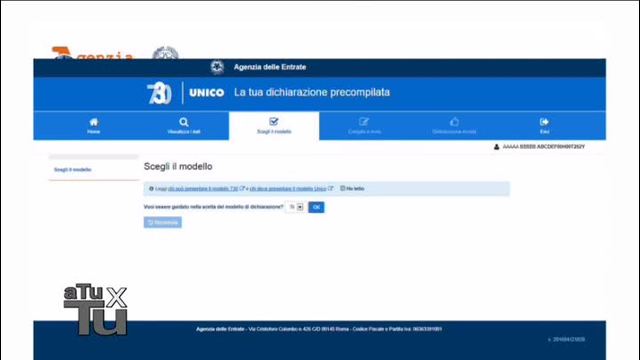Click the greyed button below the question

pyautogui.click(x=162, y=222)
